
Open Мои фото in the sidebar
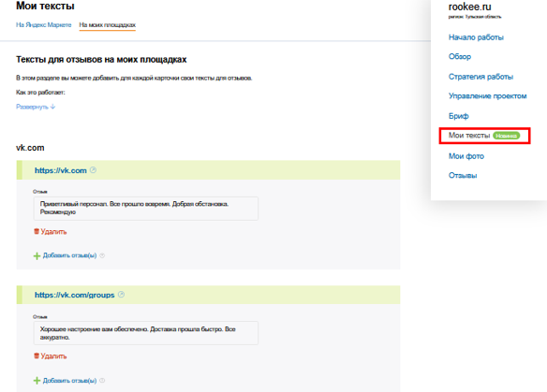pyautogui.click(x=466, y=156)
